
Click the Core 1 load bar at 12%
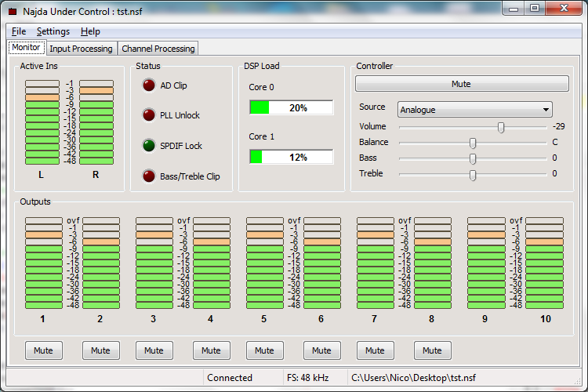pyautogui.click(x=292, y=157)
